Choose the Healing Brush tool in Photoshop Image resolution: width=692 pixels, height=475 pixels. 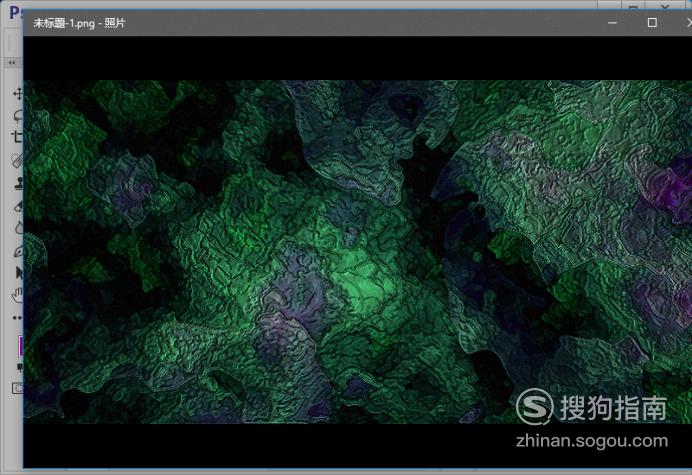point(18,161)
